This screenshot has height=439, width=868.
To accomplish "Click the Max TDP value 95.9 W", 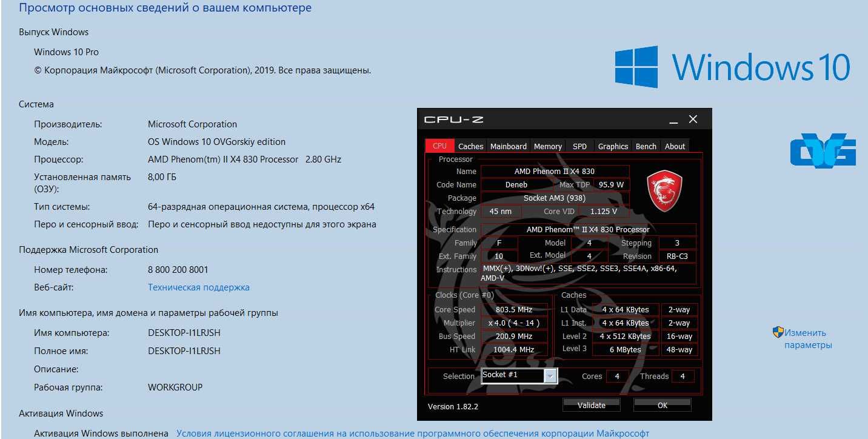I will click(611, 185).
